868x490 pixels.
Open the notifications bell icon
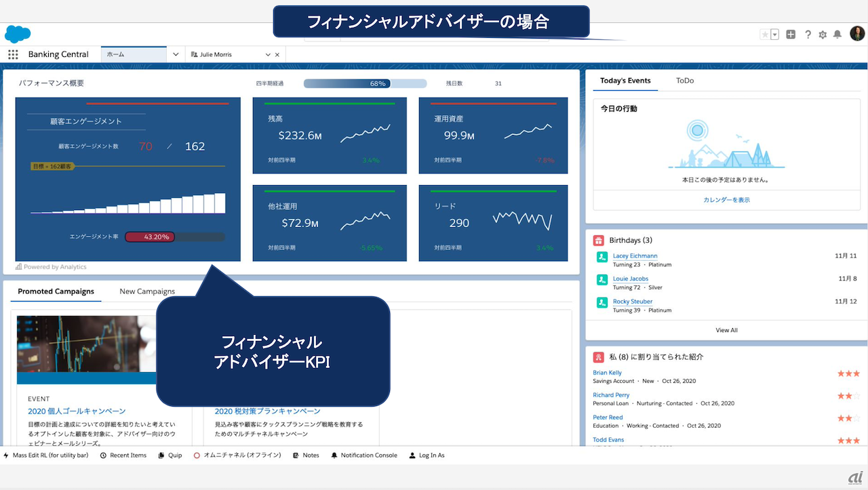point(837,35)
